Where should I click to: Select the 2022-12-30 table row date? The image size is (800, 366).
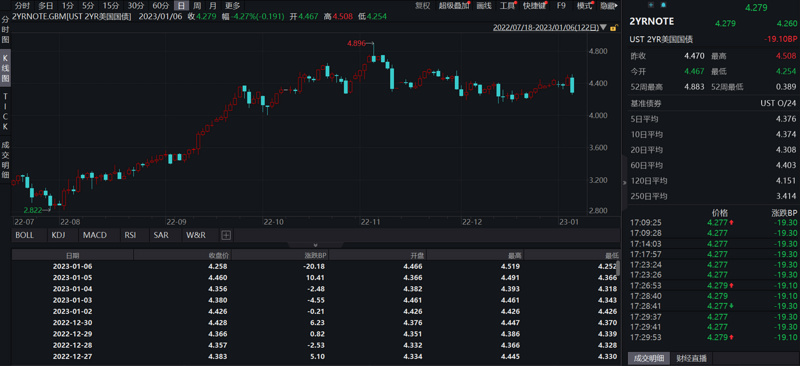72,323
